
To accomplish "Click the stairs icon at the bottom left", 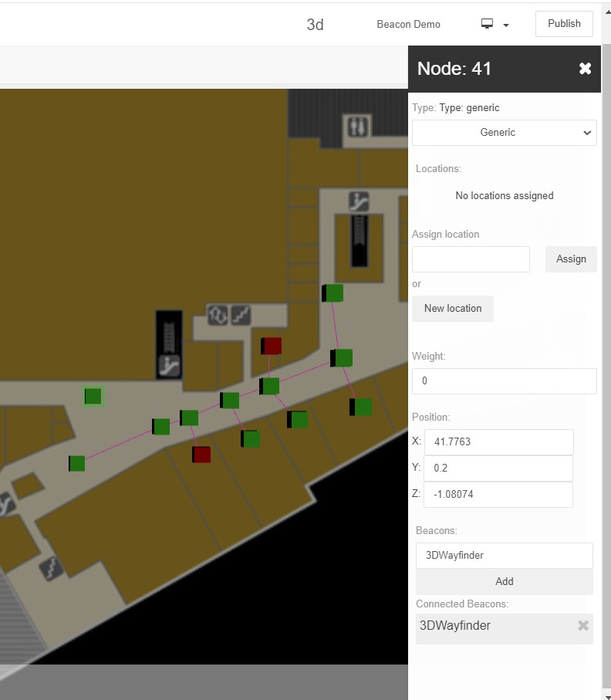I will [52, 569].
